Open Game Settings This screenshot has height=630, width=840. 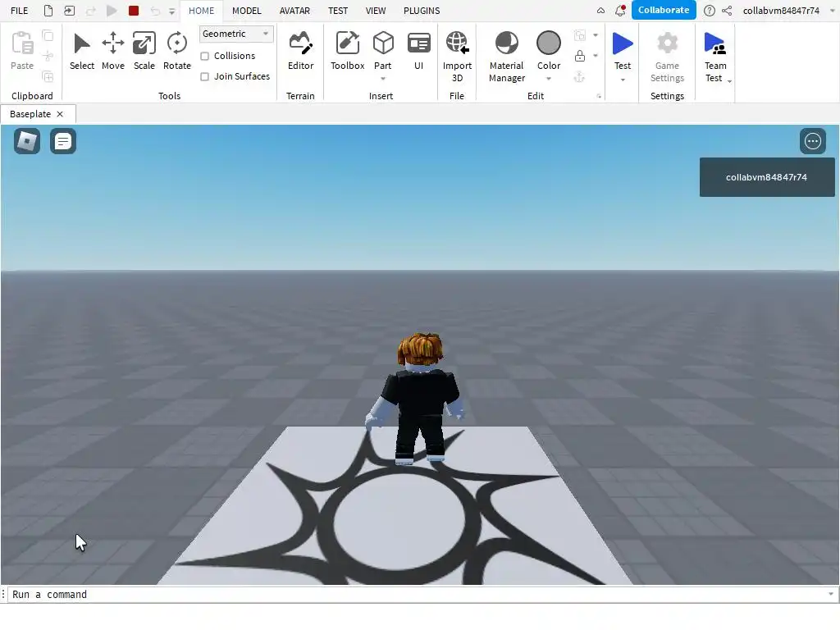pos(667,57)
